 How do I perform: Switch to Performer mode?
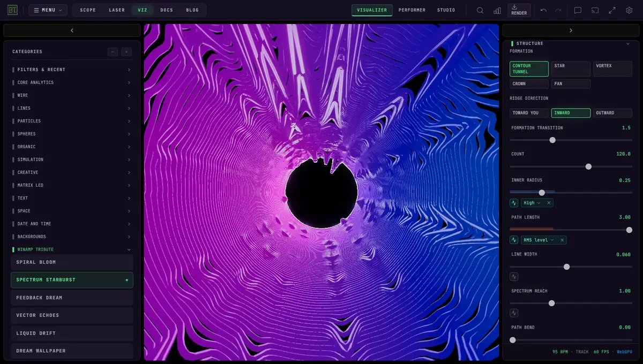pyautogui.click(x=412, y=10)
